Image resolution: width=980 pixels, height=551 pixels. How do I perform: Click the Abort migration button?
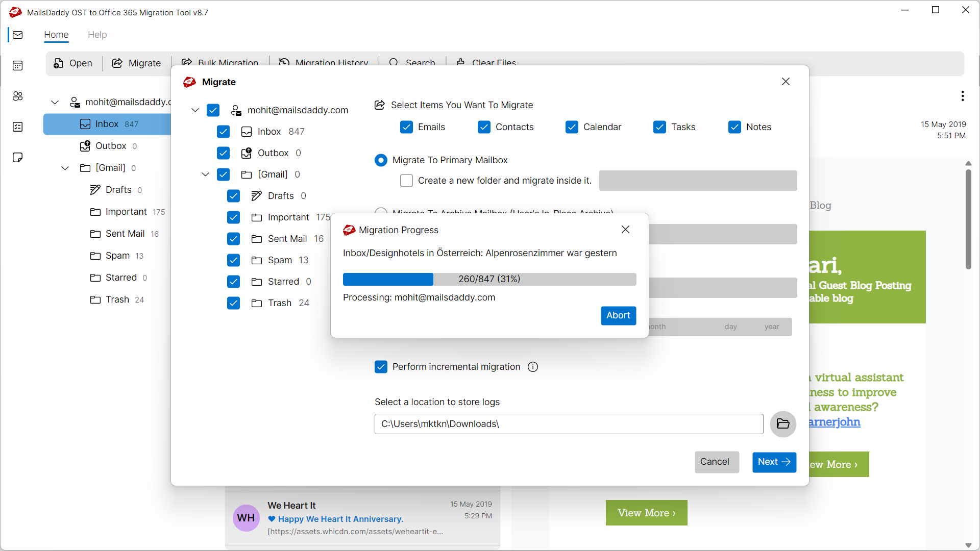[618, 315]
